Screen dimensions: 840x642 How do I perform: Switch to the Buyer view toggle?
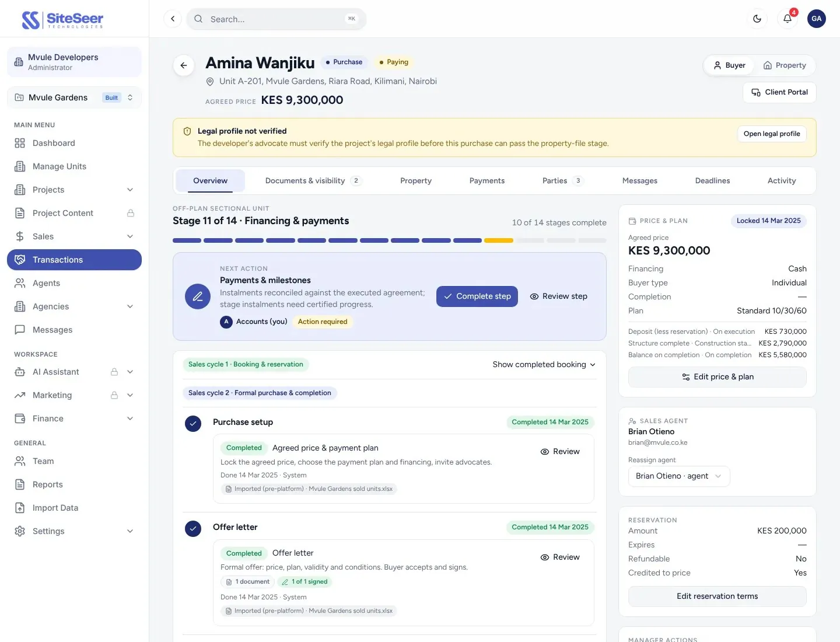coord(729,65)
